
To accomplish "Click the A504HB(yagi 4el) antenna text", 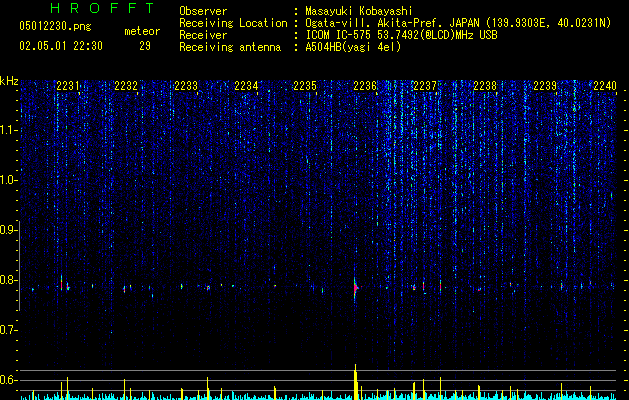I will click(353, 47).
